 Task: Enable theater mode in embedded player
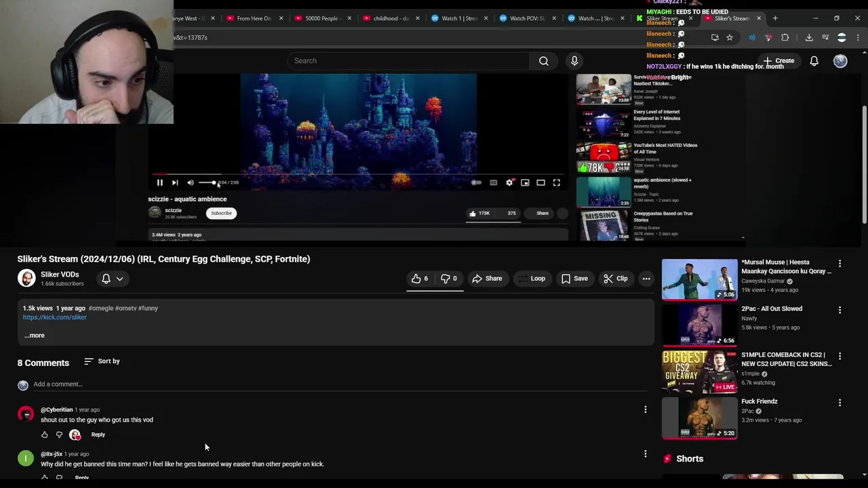coord(540,182)
